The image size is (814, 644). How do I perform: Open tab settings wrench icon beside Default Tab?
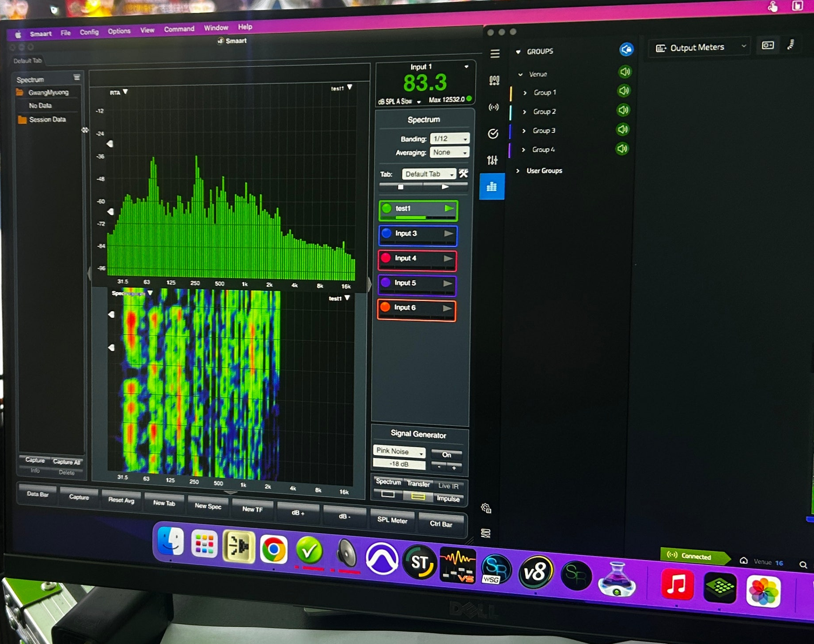click(x=463, y=173)
